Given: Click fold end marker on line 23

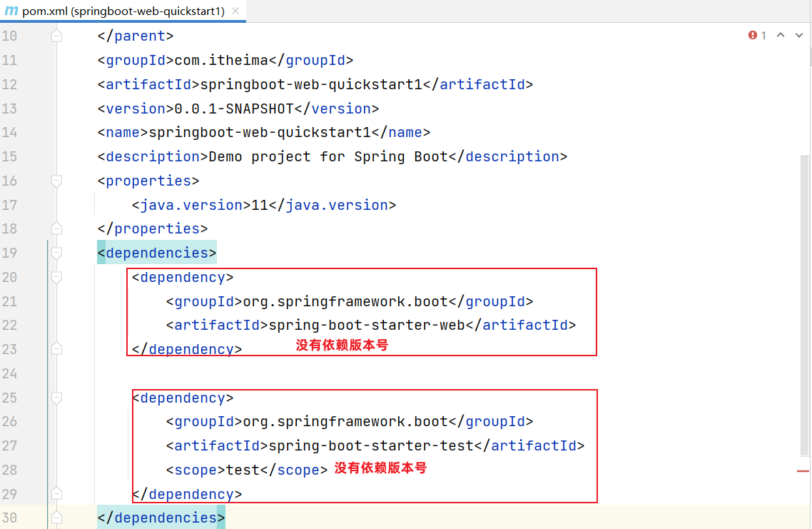Looking at the screenshot, I should pyautogui.click(x=57, y=350).
